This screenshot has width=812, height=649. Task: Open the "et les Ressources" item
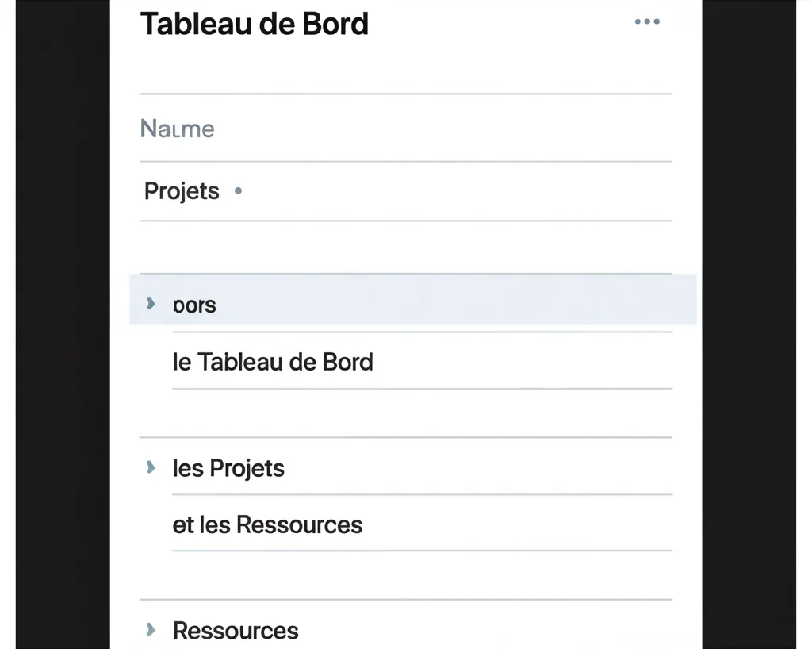(267, 524)
